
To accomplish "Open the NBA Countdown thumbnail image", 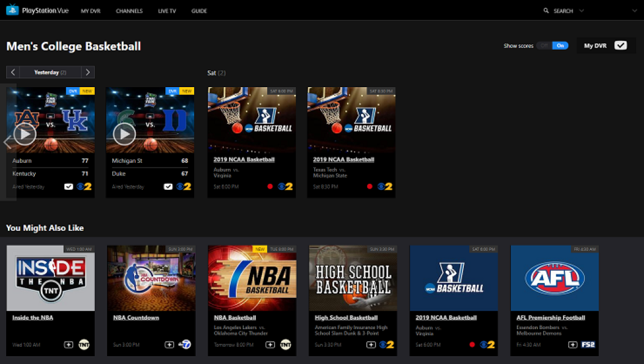I will (x=151, y=278).
